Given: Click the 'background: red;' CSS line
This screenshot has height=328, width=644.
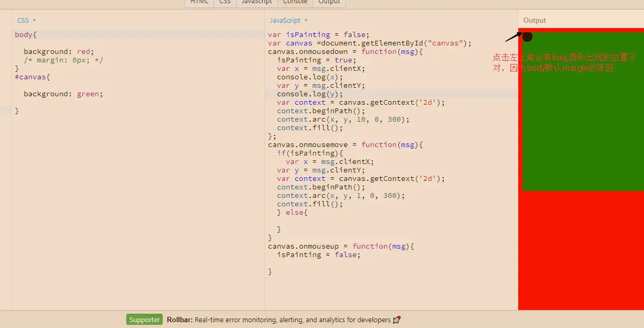Looking at the screenshot, I should pyautogui.click(x=59, y=51).
